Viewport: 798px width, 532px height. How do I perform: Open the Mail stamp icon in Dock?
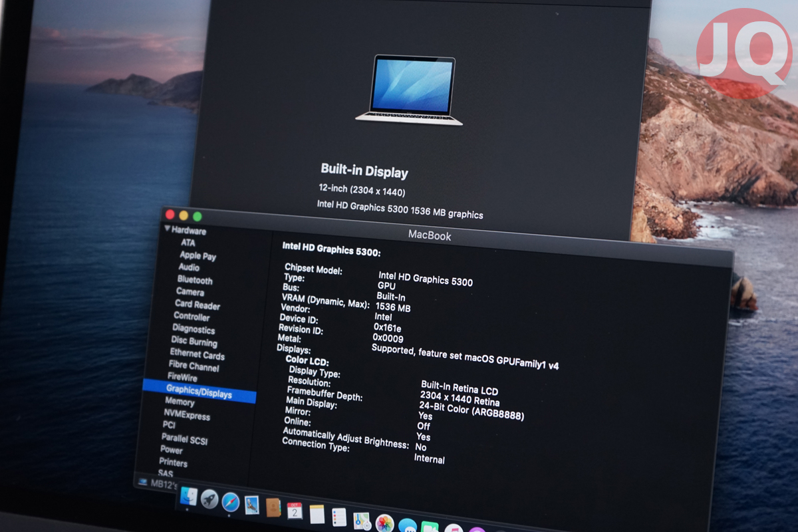pyautogui.click(x=251, y=505)
